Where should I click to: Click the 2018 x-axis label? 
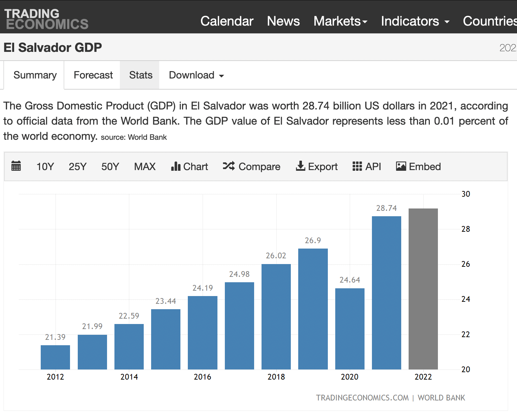[x=276, y=377]
